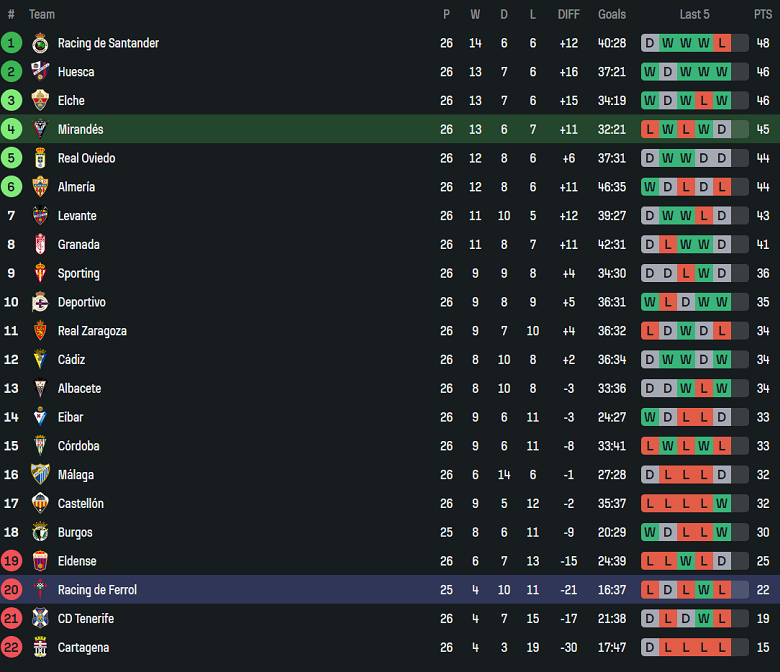Click the Mirandés team crest

(x=40, y=130)
